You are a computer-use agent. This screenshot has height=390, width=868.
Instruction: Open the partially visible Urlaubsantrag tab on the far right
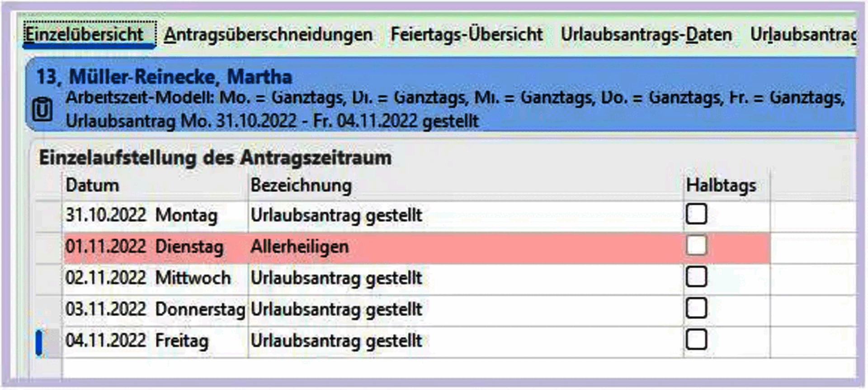803,34
